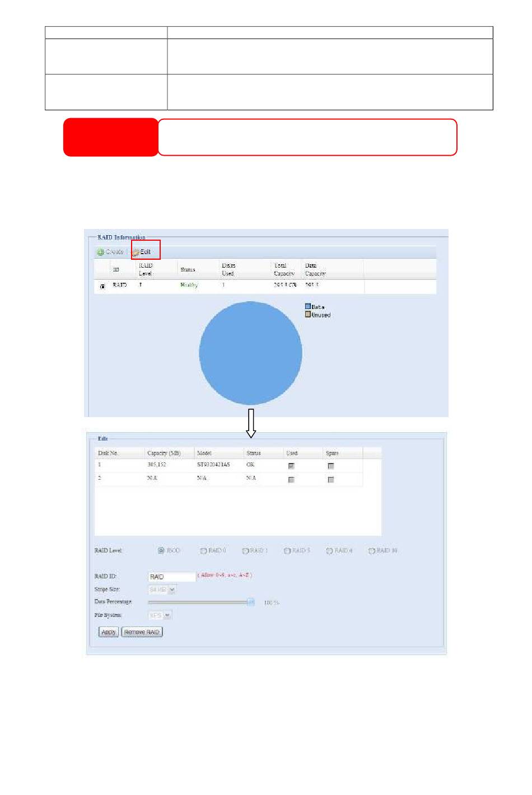Select the RAID 10 option

click(371, 551)
